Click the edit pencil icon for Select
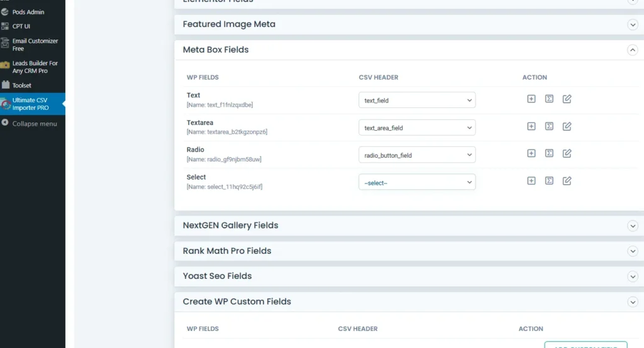This screenshot has width=644, height=348. [x=567, y=181]
